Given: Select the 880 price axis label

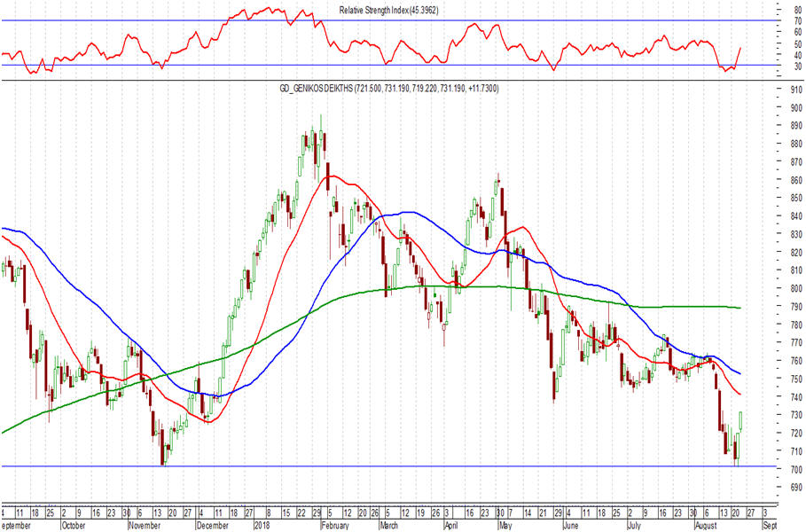Looking at the screenshot, I should 796,144.
